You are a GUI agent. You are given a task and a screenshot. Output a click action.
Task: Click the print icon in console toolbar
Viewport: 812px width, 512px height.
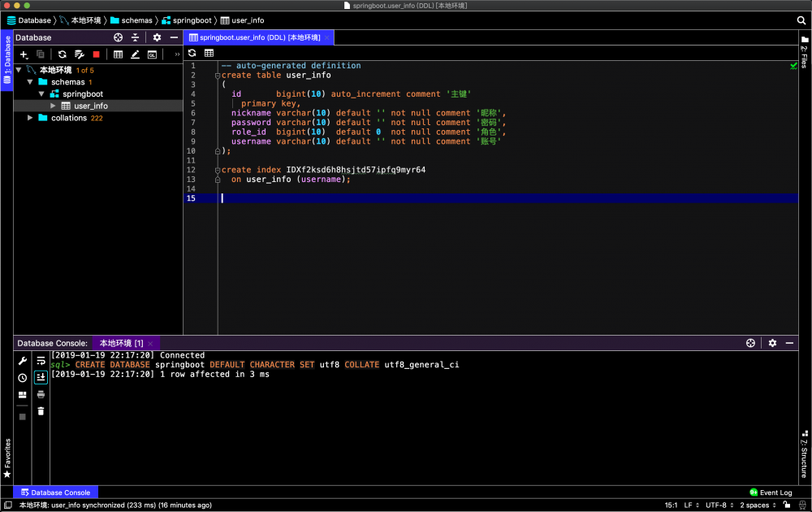point(41,394)
